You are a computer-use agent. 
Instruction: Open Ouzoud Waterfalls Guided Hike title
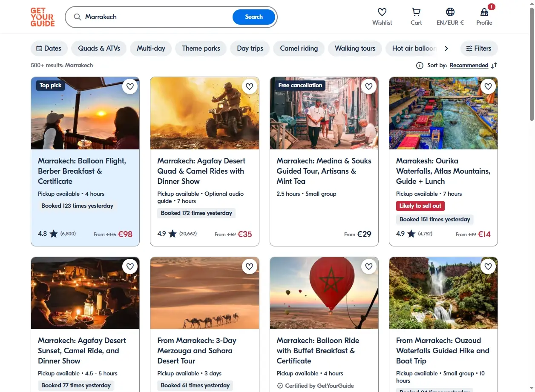(x=443, y=351)
